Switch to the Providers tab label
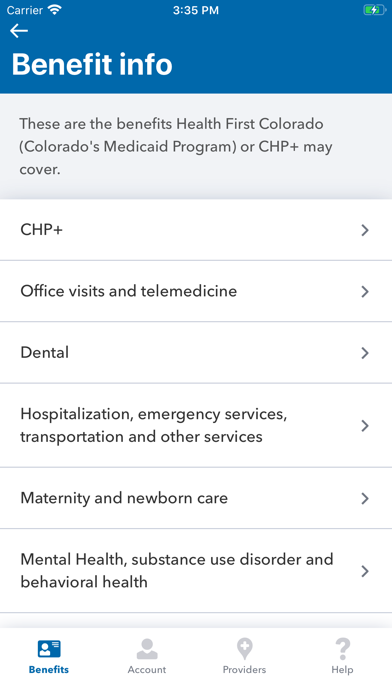The image size is (392, 696). [245, 669]
